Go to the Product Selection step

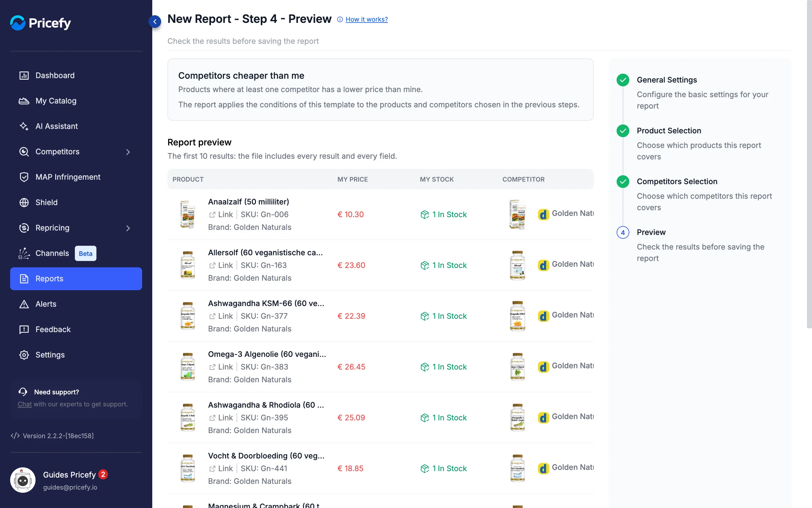click(669, 131)
